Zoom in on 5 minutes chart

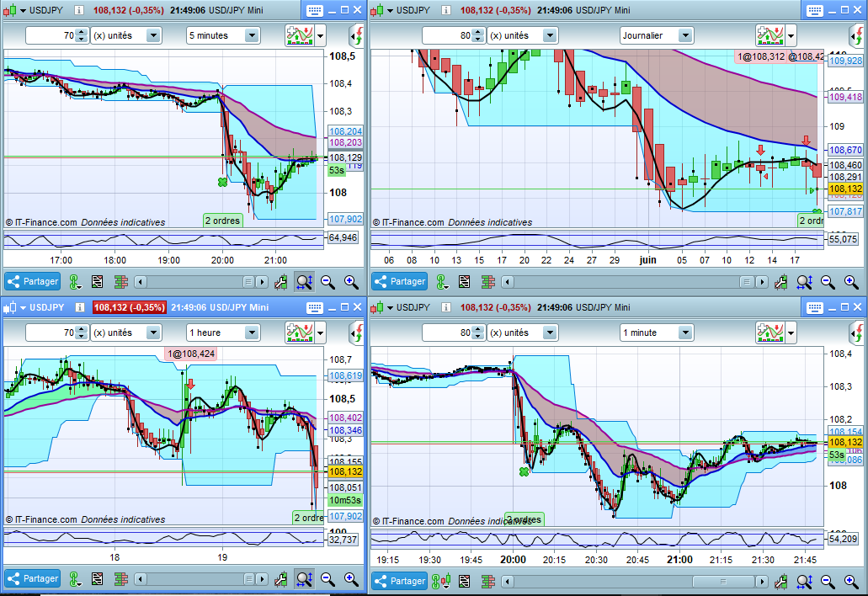(x=352, y=282)
